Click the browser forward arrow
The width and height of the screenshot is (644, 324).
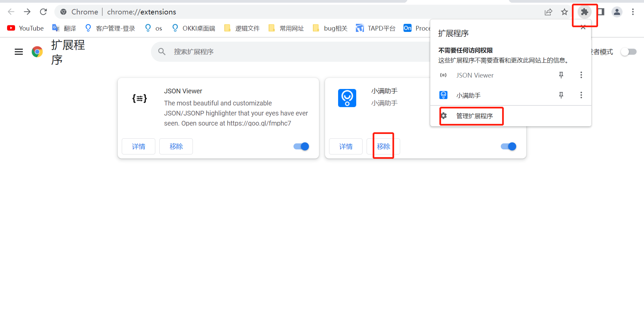(x=27, y=12)
